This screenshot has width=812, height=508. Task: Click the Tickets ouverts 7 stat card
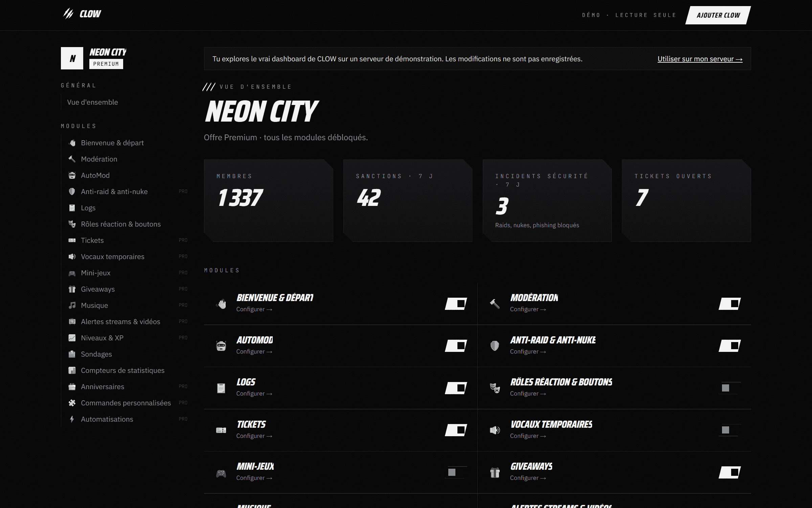pyautogui.click(x=686, y=200)
